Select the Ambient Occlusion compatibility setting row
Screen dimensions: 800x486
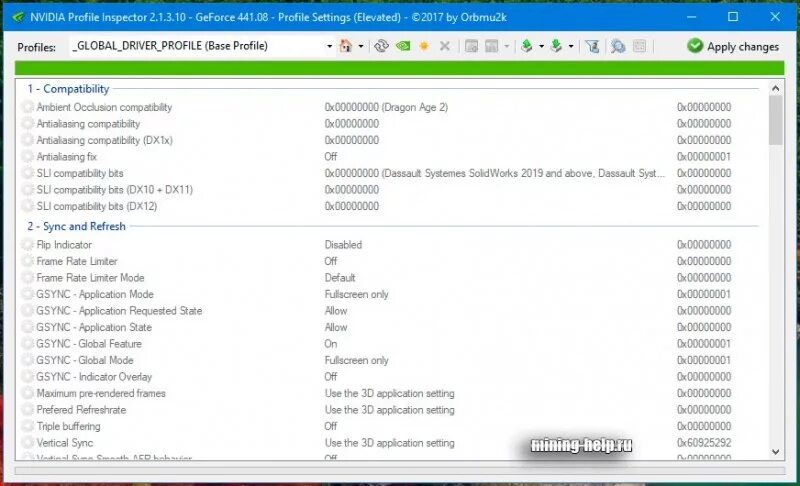pyautogui.click(x=390, y=107)
